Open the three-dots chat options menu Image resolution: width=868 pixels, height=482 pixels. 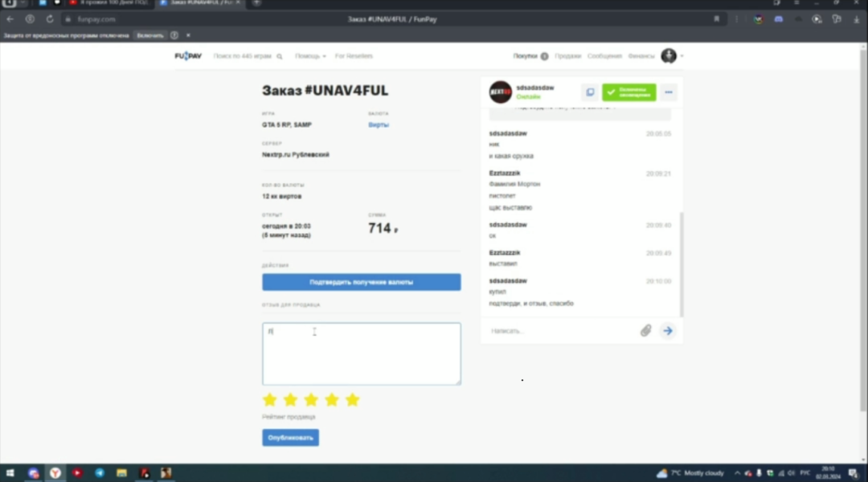669,92
